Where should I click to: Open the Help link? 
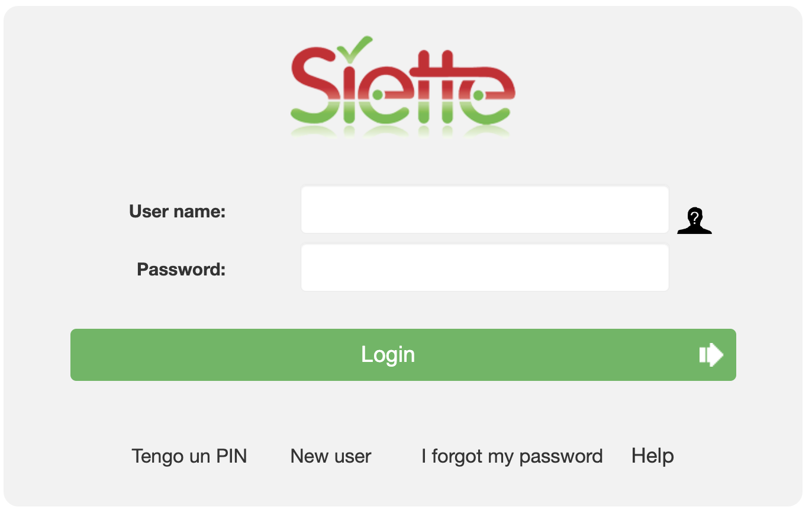[652, 456]
